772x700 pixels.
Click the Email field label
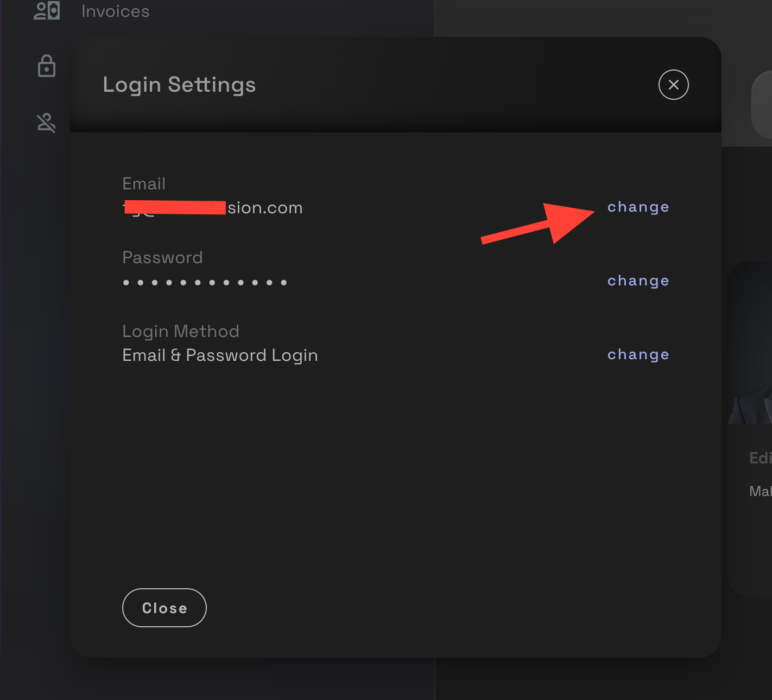pos(144,184)
